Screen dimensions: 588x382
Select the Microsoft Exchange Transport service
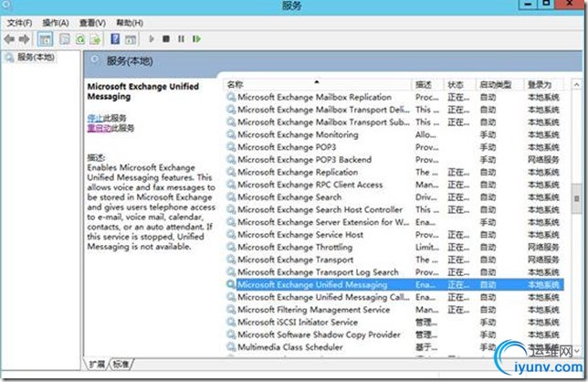pos(394,260)
